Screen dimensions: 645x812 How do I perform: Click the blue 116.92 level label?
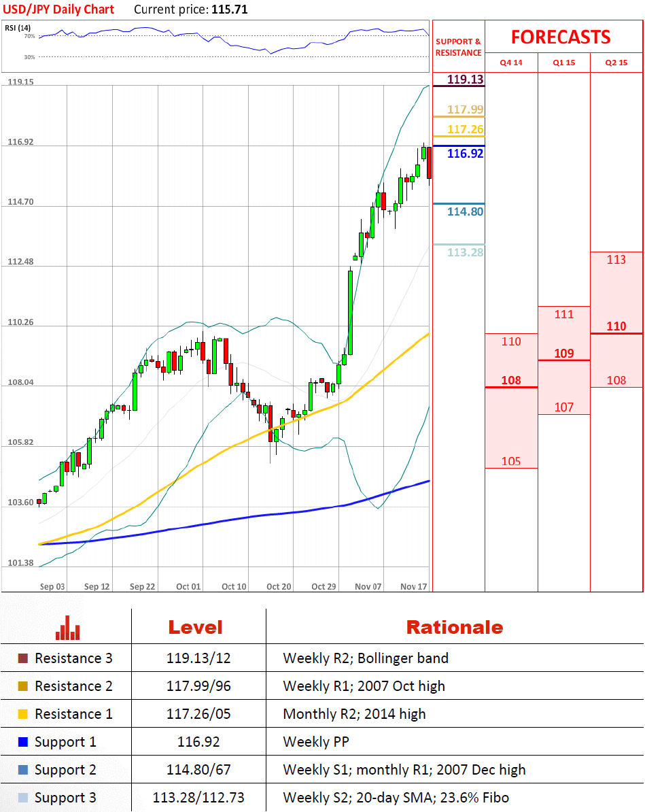click(x=466, y=153)
